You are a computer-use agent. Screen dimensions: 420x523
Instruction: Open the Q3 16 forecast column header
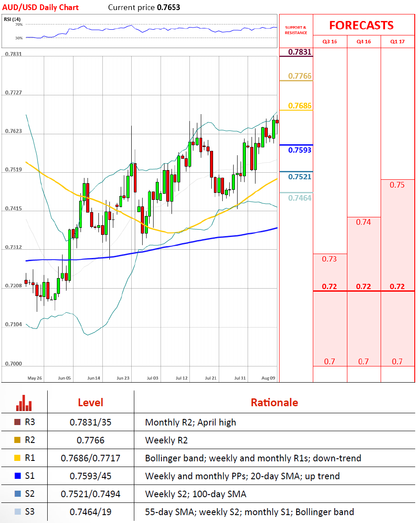coord(329,42)
